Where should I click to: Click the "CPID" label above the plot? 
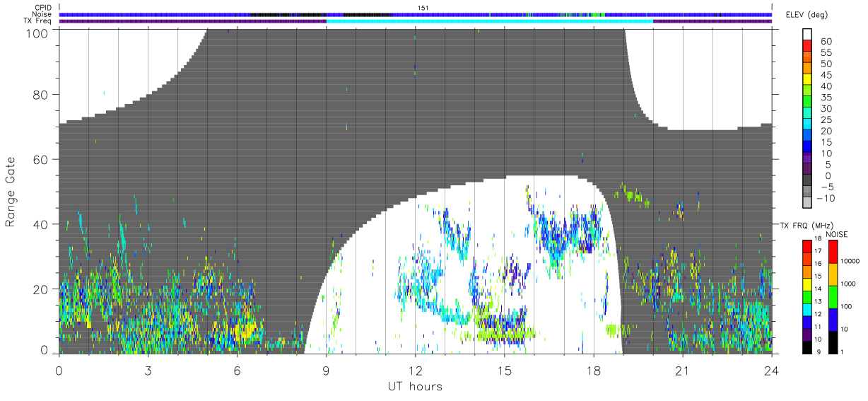pyautogui.click(x=42, y=8)
